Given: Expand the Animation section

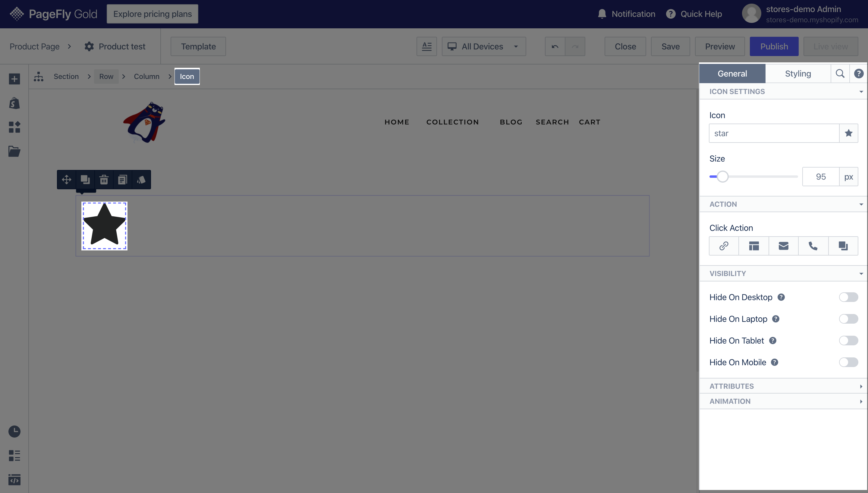Looking at the screenshot, I should (783, 401).
